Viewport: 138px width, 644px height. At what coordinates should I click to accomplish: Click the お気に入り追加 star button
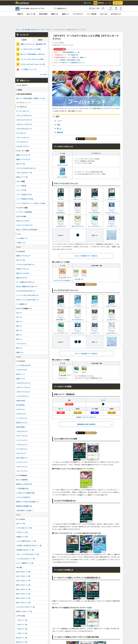94,8
